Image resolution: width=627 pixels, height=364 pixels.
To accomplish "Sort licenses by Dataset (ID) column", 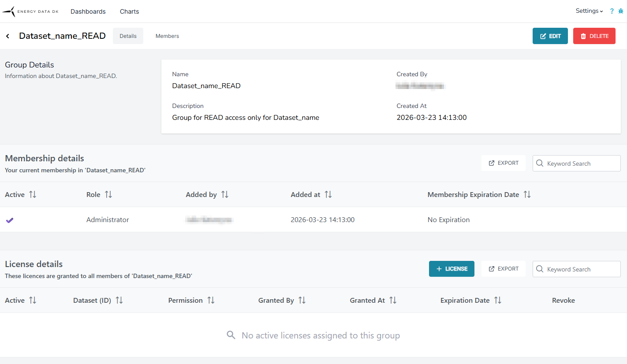I will click(x=119, y=300).
